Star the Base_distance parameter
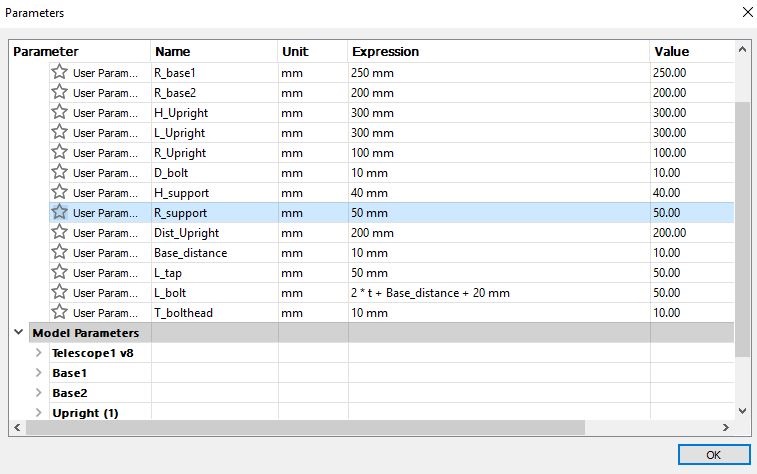 tap(59, 252)
